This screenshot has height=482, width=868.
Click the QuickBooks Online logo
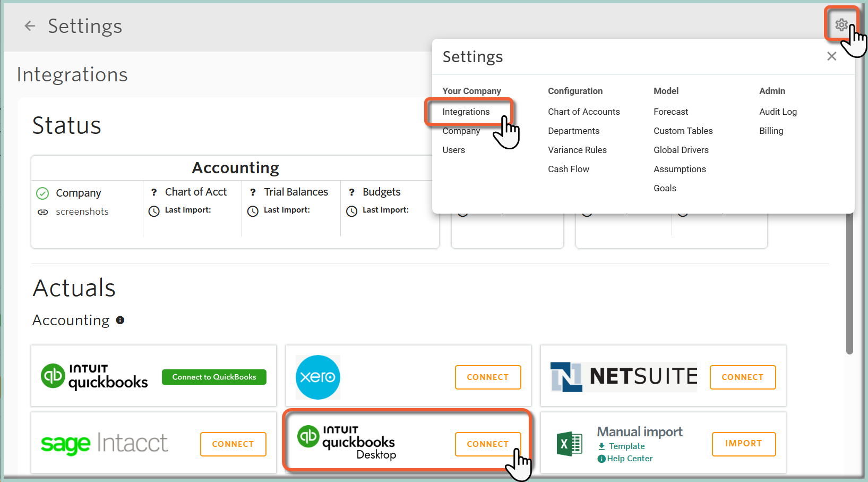click(x=94, y=376)
